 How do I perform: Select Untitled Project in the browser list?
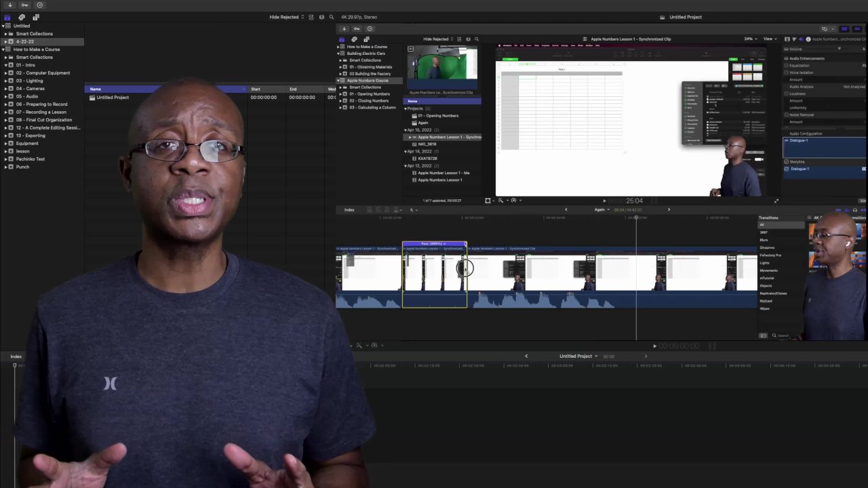click(x=112, y=98)
